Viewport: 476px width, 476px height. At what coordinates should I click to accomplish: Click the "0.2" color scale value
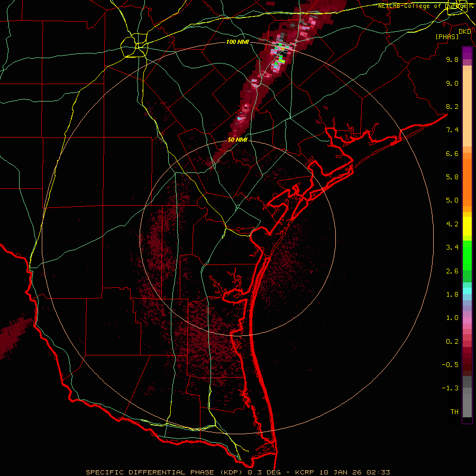(452, 342)
